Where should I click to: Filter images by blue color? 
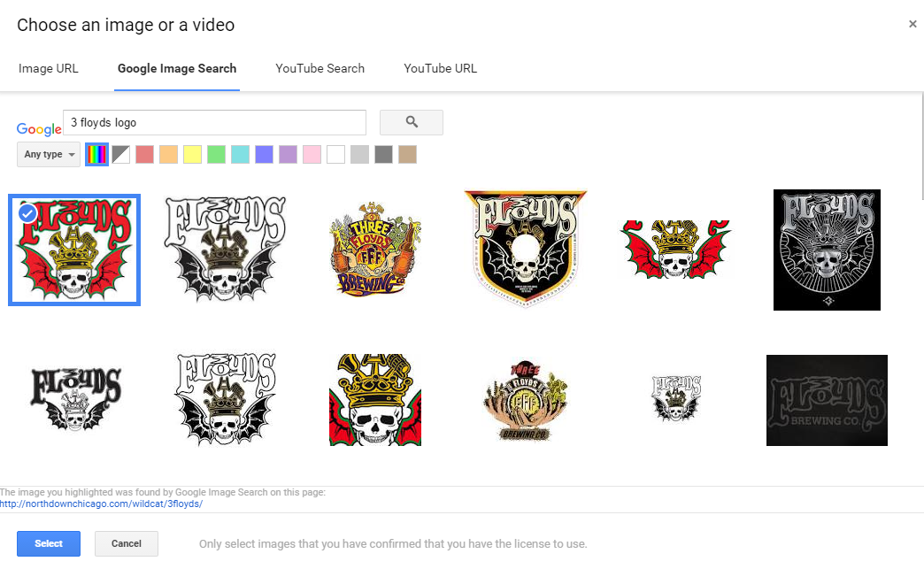[x=264, y=155]
